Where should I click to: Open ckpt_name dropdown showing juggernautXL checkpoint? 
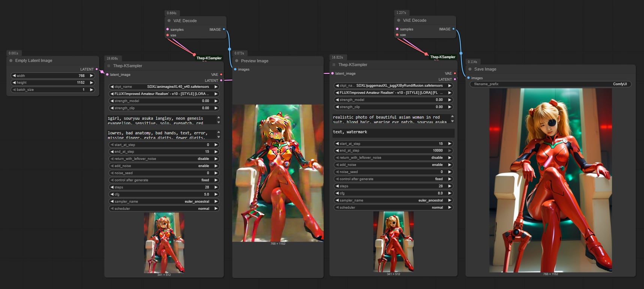[x=393, y=86]
